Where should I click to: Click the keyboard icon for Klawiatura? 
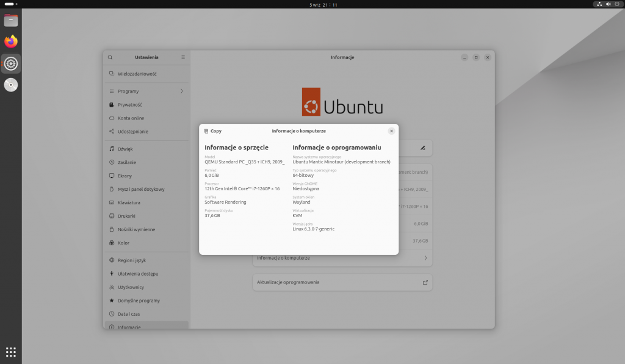pos(111,202)
